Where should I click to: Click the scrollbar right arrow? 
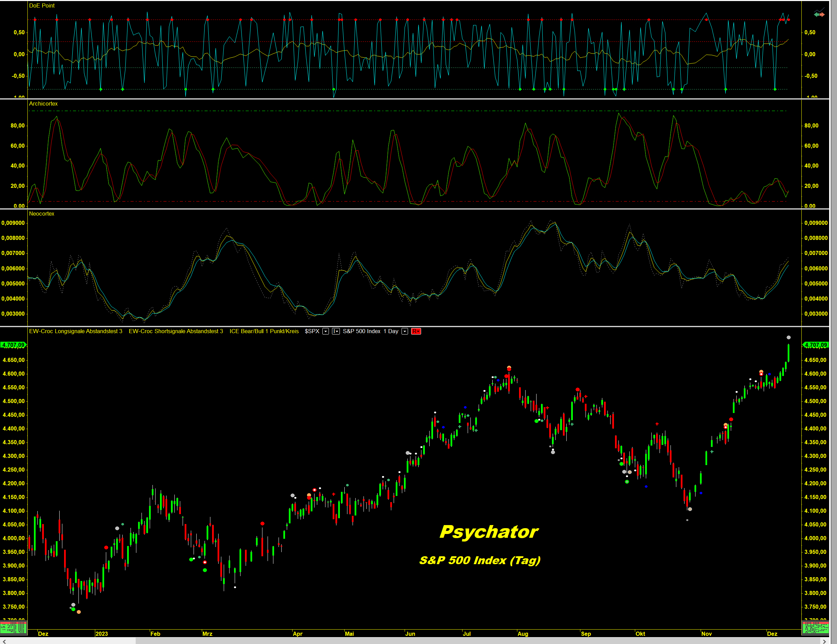(x=824, y=641)
